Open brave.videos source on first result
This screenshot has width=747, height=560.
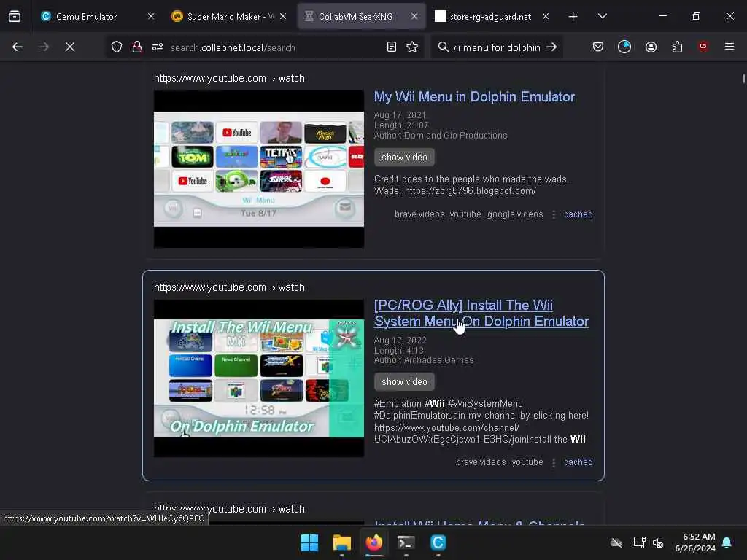pyautogui.click(x=419, y=214)
